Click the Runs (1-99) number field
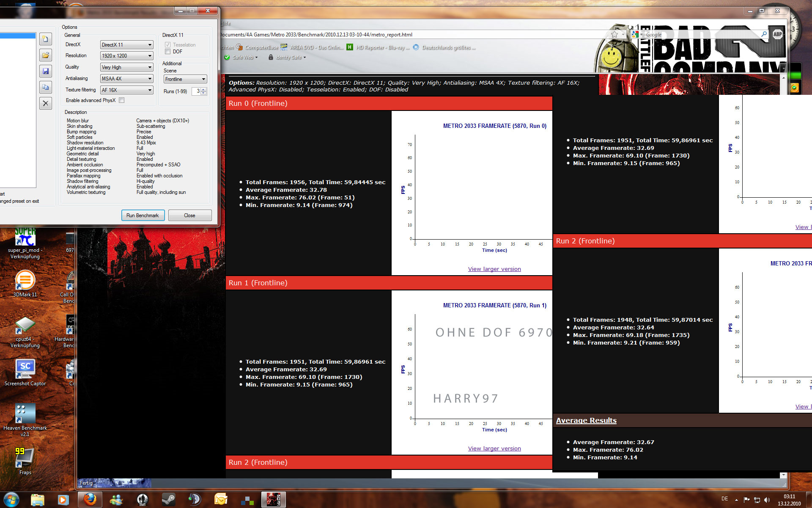 tap(196, 91)
